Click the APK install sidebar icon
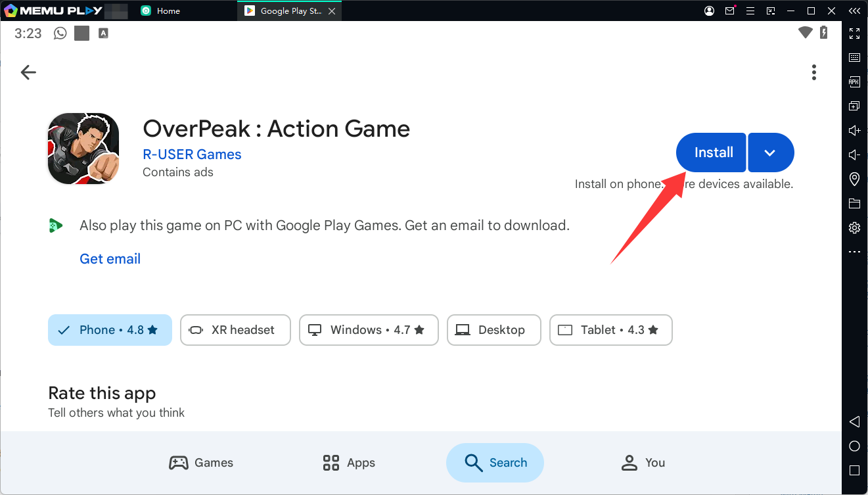Image resolution: width=868 pixels, height=495 pixels. click(855, 82)
